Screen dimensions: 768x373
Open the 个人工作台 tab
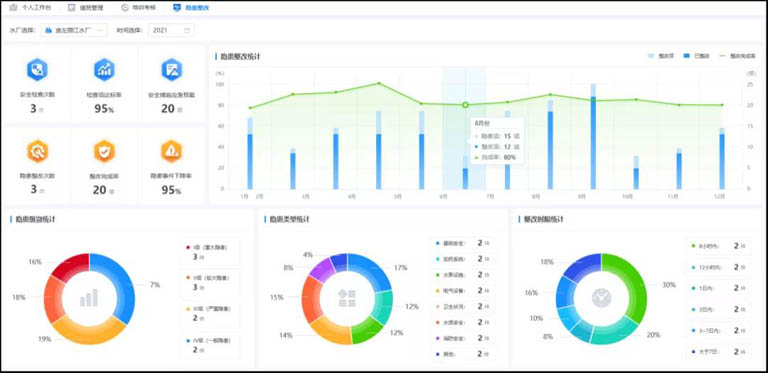[x=30, y=8]
